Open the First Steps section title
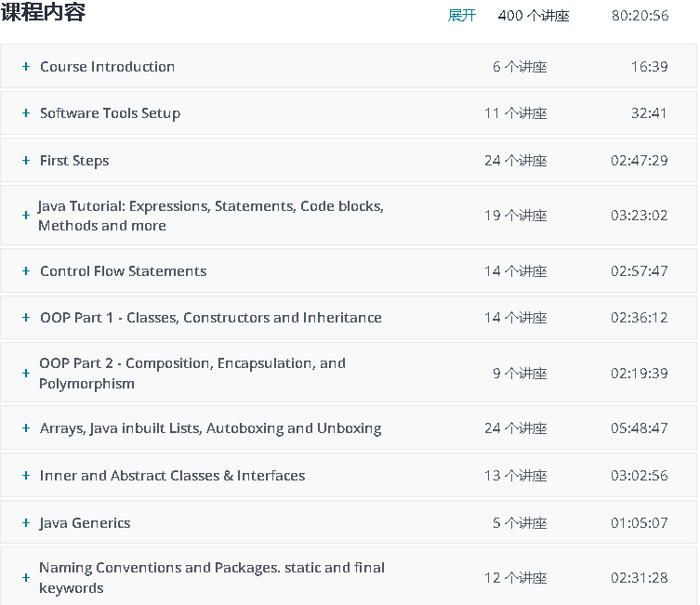700x605 pixels. (74, 161)
